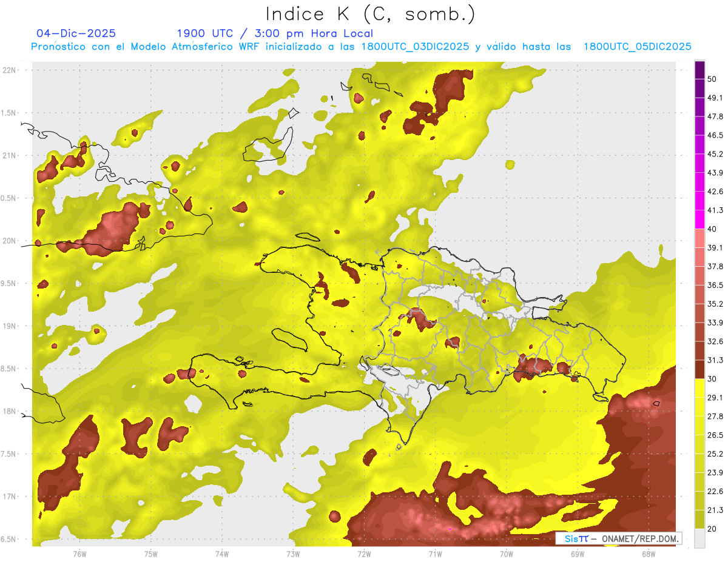The image size is (728, 562).
Task: Click the colorbar value '39.1'
Action: click(715, 247)
